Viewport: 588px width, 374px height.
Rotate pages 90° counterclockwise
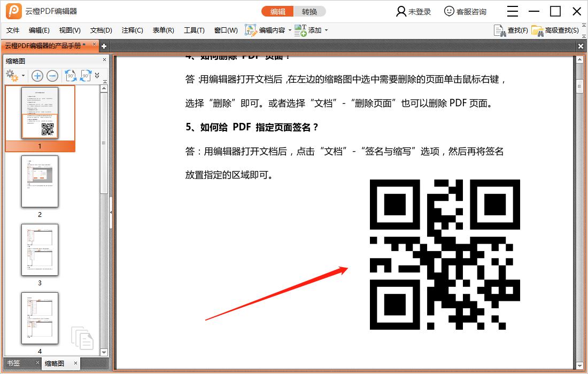tap(71, 76)
